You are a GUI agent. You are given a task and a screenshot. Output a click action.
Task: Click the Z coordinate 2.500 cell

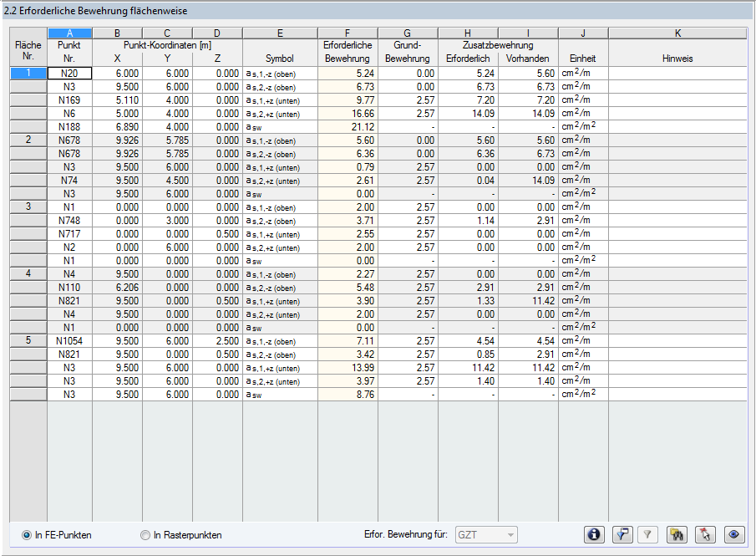pos(217,341)
